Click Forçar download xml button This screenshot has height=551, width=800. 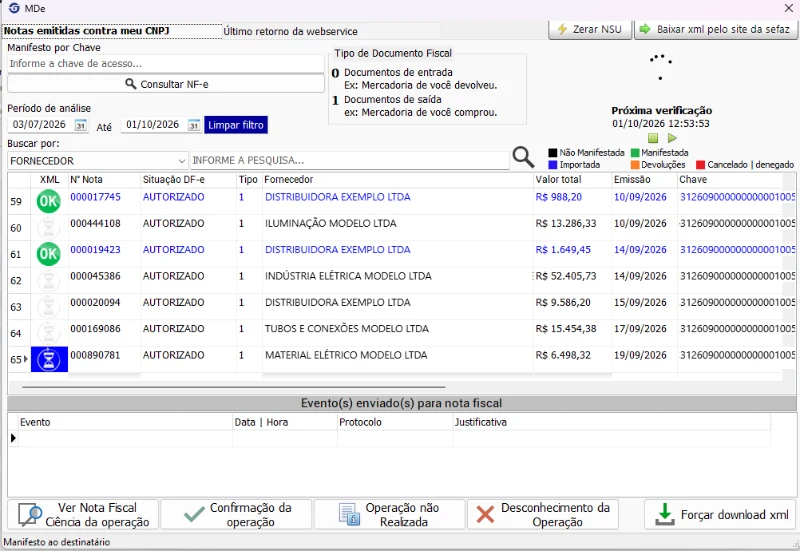[721, 514]
